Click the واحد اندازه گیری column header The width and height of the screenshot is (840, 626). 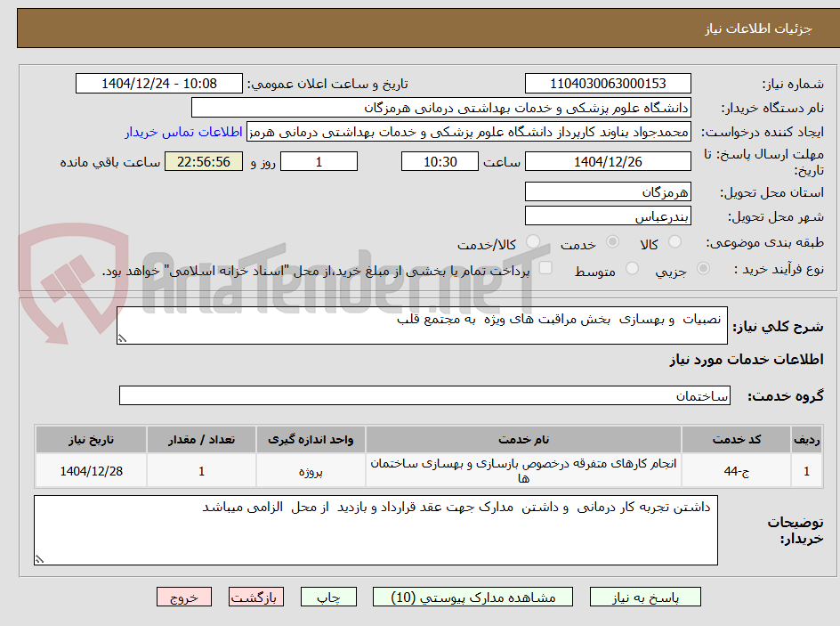pos(311,440)
